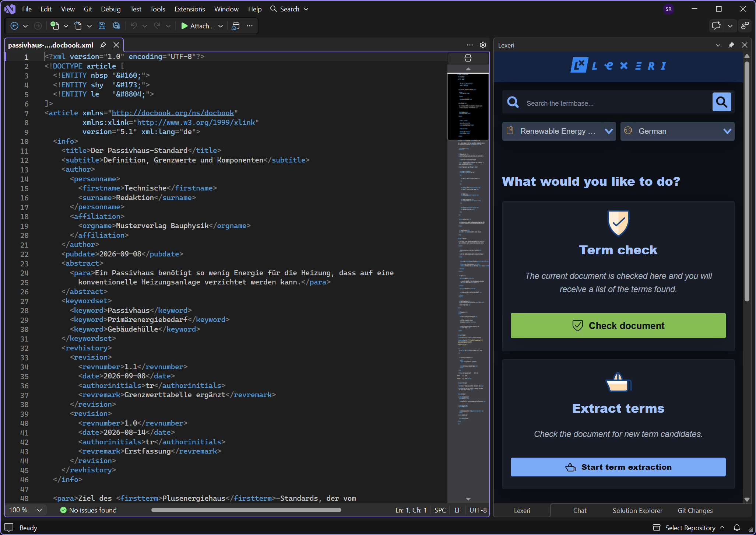756x535 pixels.
Task: Click the Lexeri panel vertical scrollbar thumb
Action: coord(747,181)
